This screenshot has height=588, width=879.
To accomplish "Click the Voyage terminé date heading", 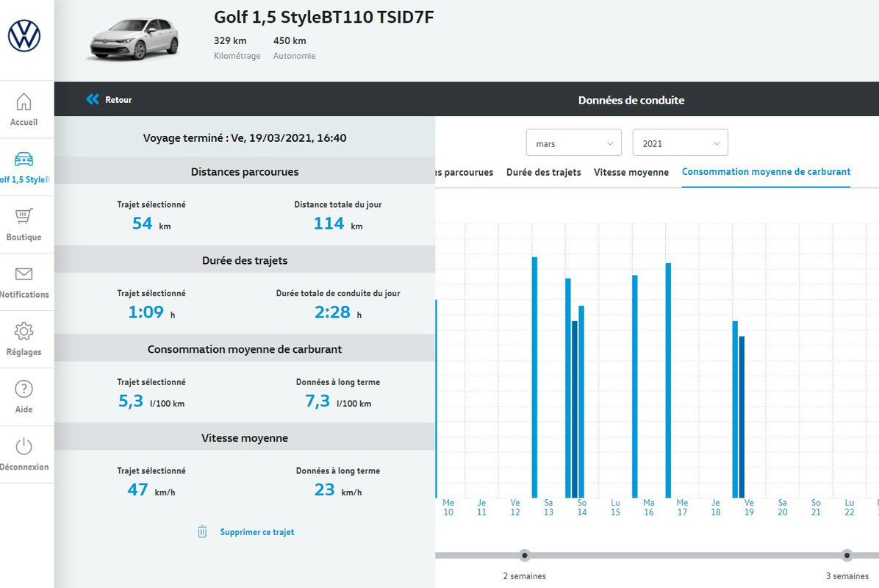I will (245, 138).
